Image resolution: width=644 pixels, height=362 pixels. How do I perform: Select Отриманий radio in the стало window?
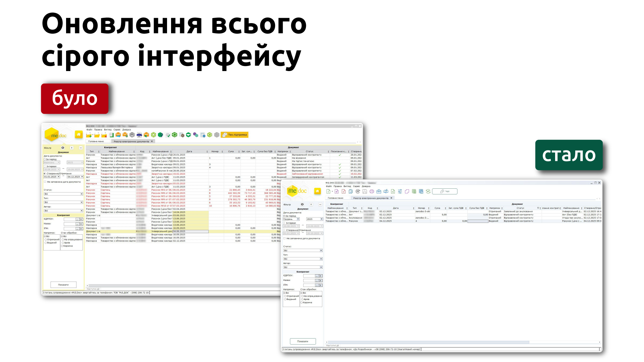click(x=285, y=296)
